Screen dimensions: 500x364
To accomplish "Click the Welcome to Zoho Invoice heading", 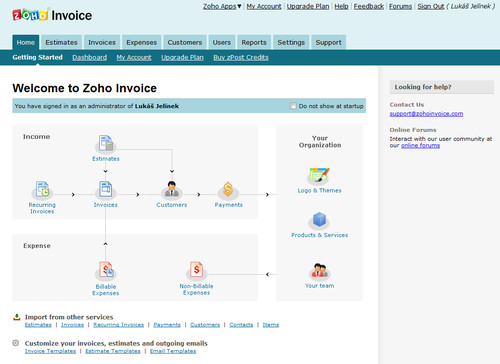I will 85,88.
